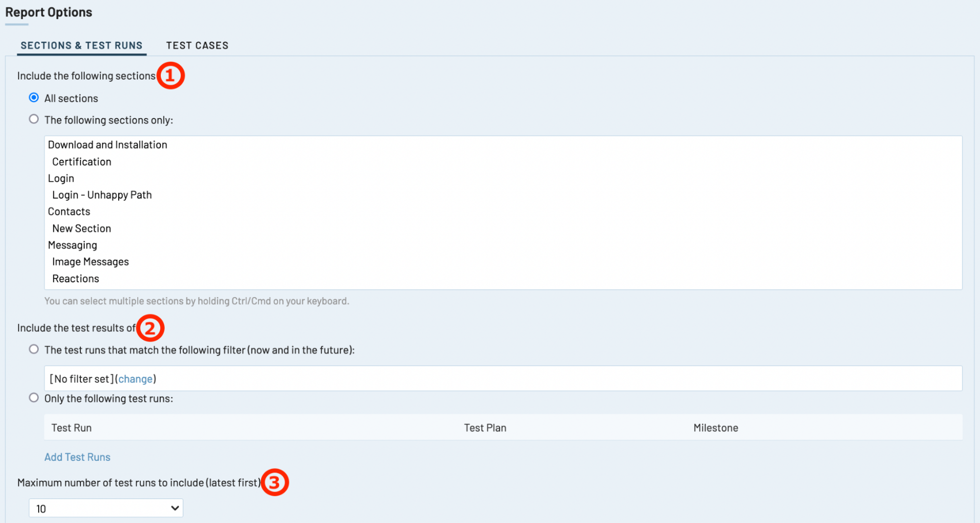Image resolution: width=980 pixels, height=523 pixels.
Task: Select the Messaging section
Action: pos(73,245)
